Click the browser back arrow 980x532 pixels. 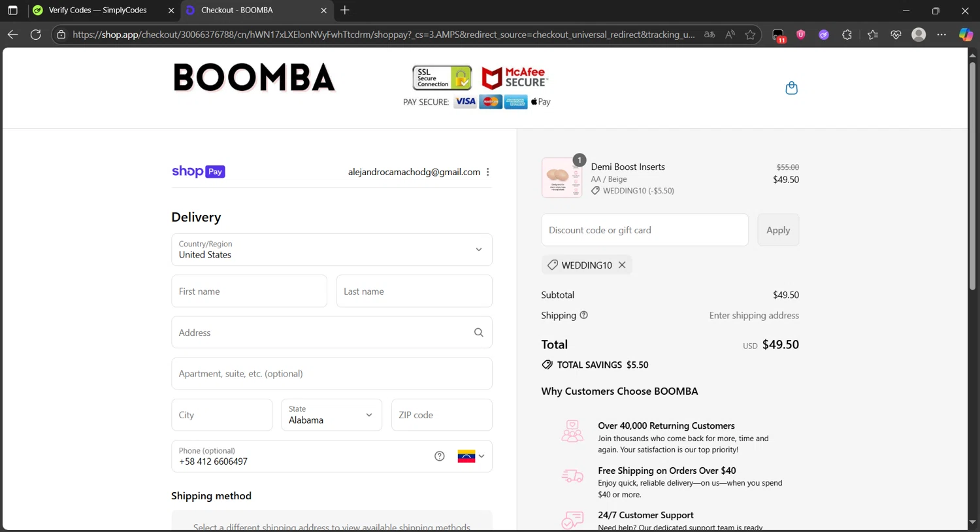point(12,35)
